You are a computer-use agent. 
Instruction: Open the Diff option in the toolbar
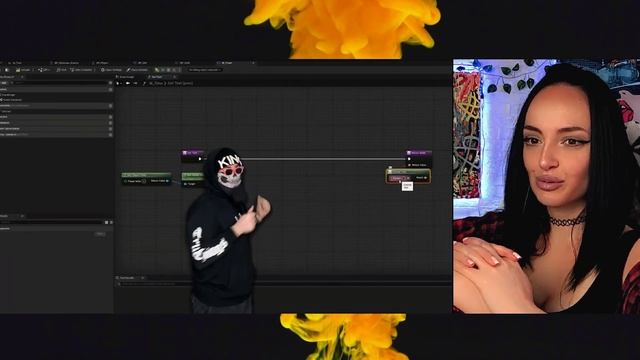[x=44, y=70]
